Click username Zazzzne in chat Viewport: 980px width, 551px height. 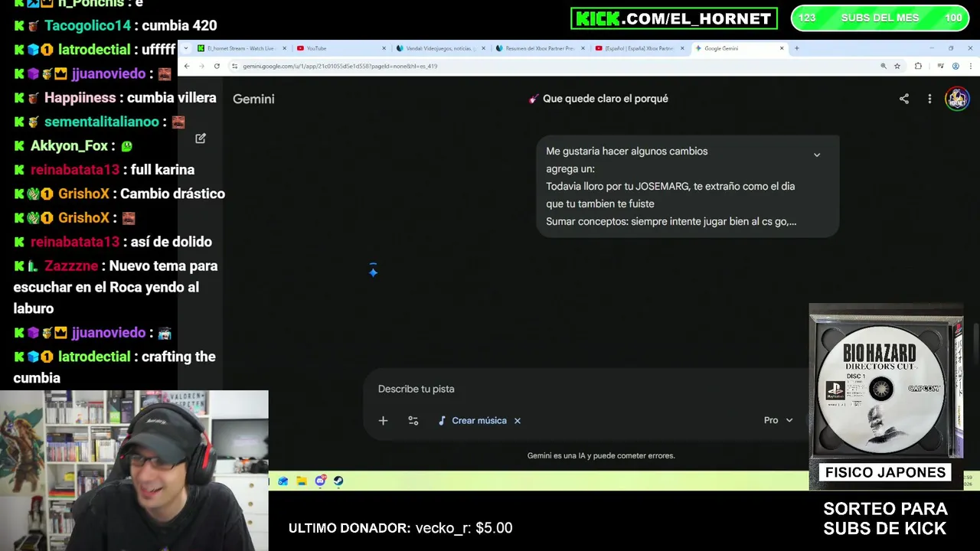[71, 266]
